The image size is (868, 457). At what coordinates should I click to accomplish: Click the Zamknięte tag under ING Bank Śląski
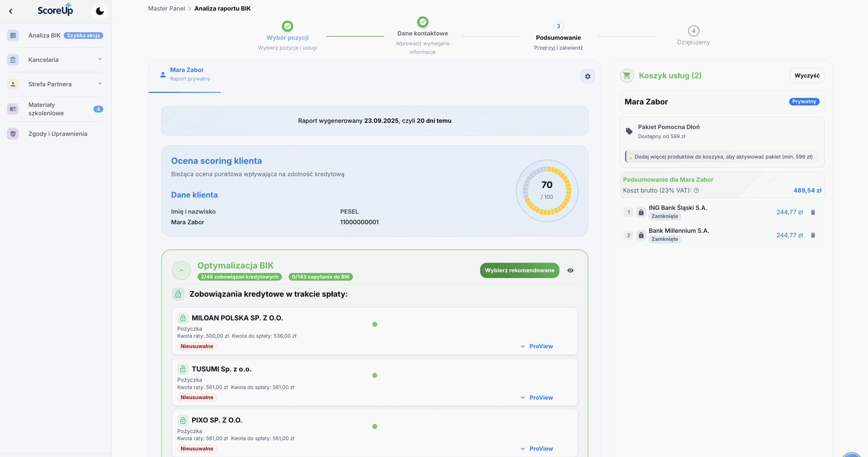click(x=665, y=216)
